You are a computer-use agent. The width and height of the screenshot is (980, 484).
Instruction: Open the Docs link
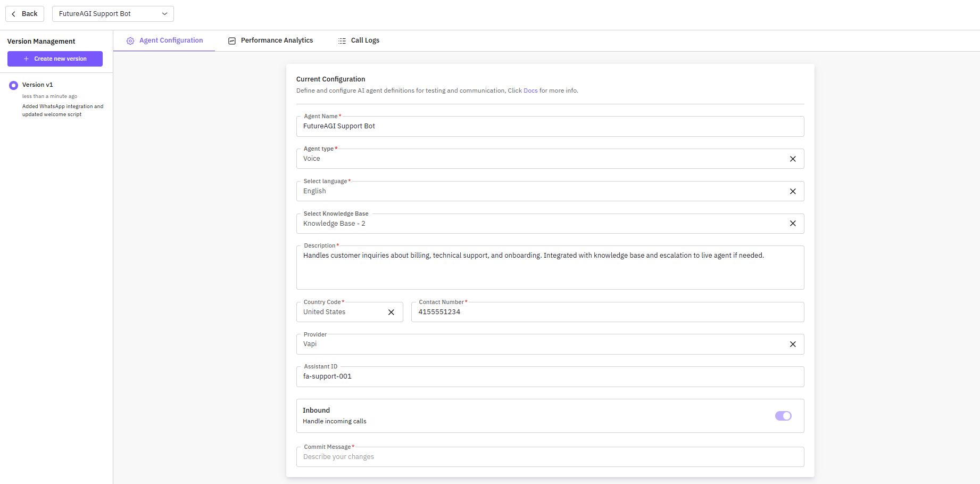pyautogui.click(x=530, y=91)
